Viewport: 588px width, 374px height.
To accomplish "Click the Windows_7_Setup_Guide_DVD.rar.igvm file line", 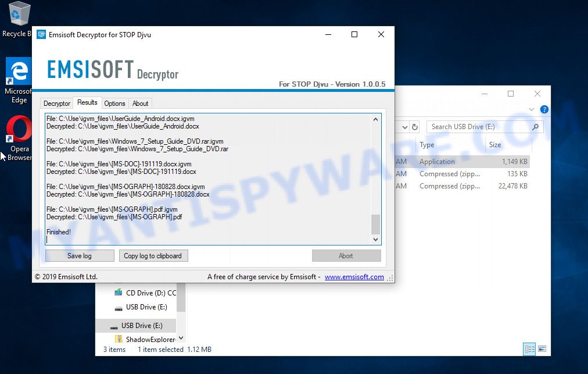I will pyautogui.click(x=135, y=141).
